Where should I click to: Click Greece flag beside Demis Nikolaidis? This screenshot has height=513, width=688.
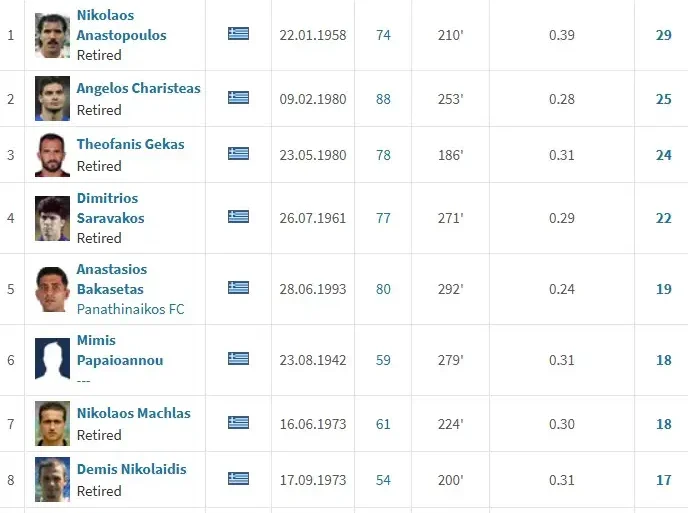(x=238, y=479)
